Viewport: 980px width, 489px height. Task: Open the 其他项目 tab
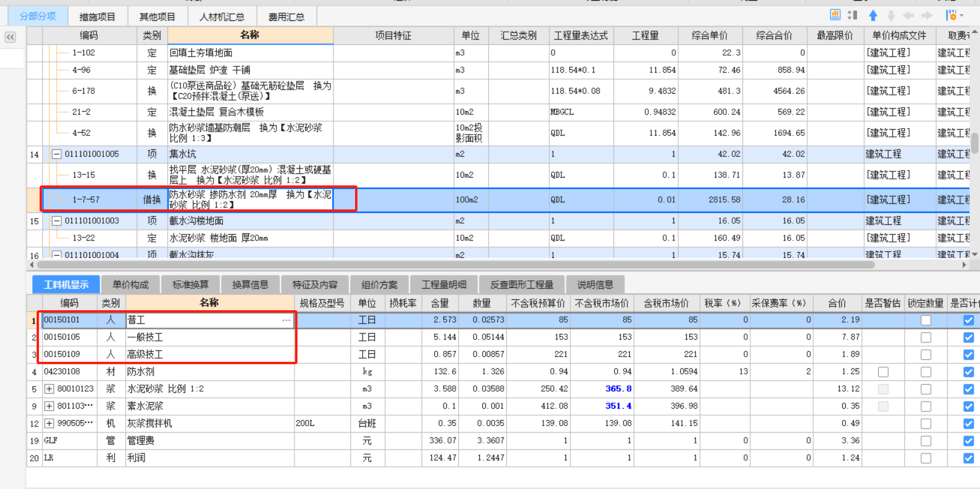[x=157, y=17]
